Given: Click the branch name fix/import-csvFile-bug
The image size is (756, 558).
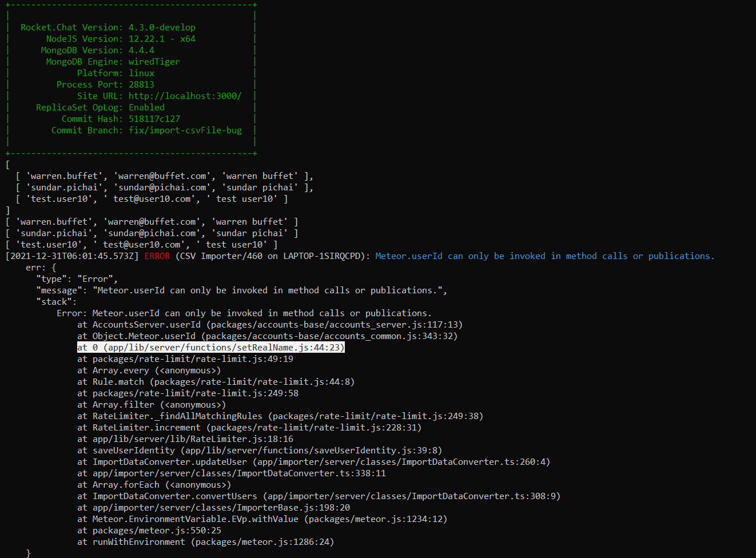Looking at the screenshot, I should click(185, 130).
